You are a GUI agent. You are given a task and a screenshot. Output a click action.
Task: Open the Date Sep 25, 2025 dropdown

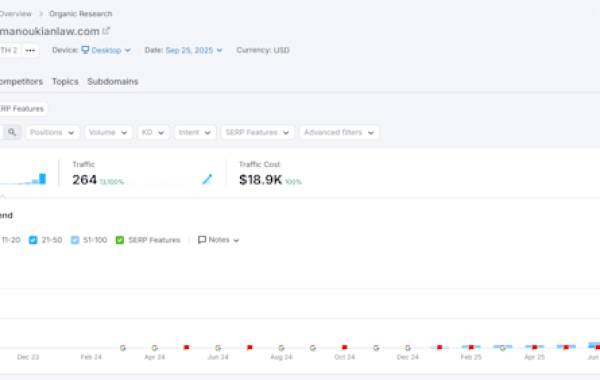pos(194,50)
